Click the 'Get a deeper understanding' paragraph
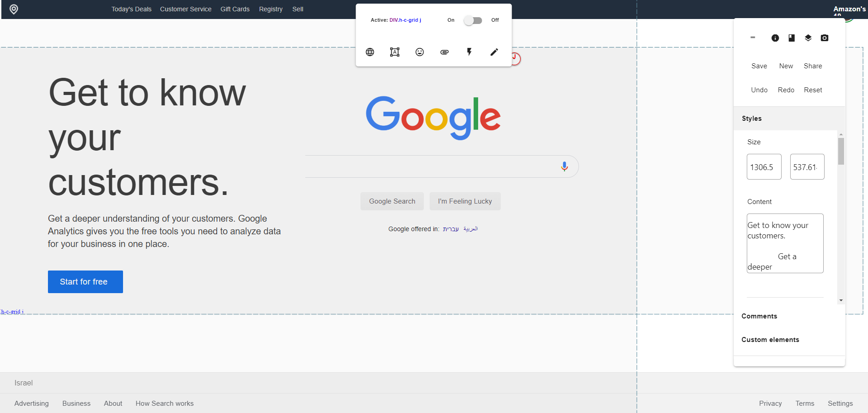 coord(165,231)
